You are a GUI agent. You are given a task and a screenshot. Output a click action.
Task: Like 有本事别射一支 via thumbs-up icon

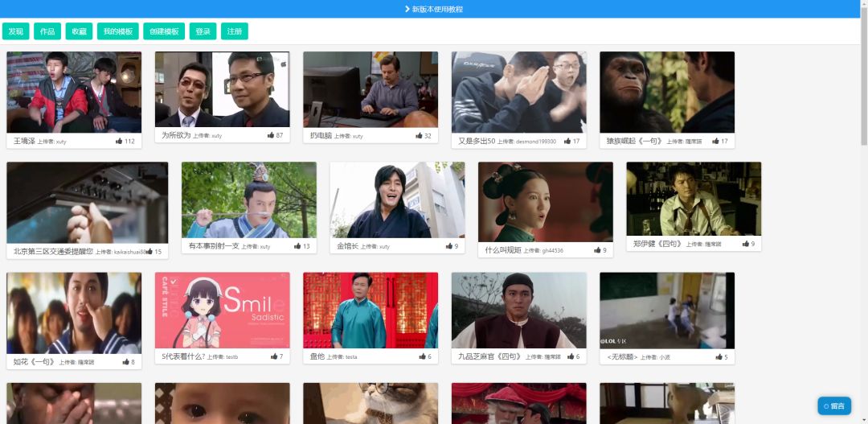pyautogui.click(x=297, y=246)
